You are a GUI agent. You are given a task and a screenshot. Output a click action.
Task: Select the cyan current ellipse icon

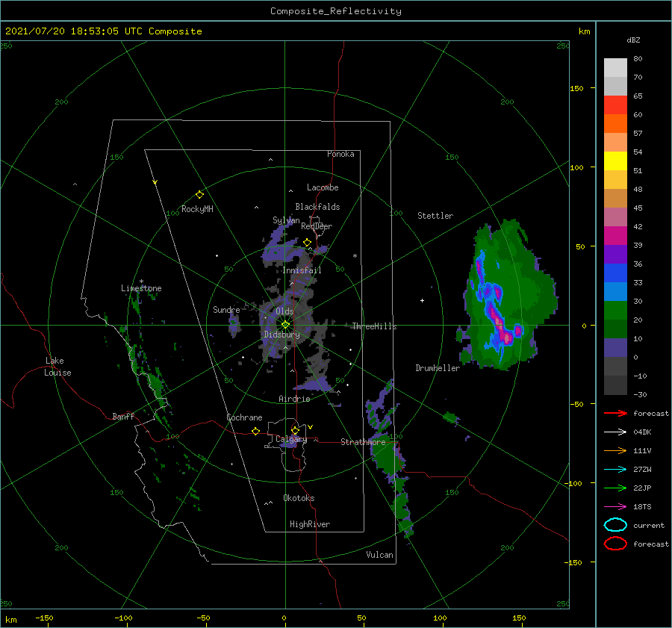(615, 525)
